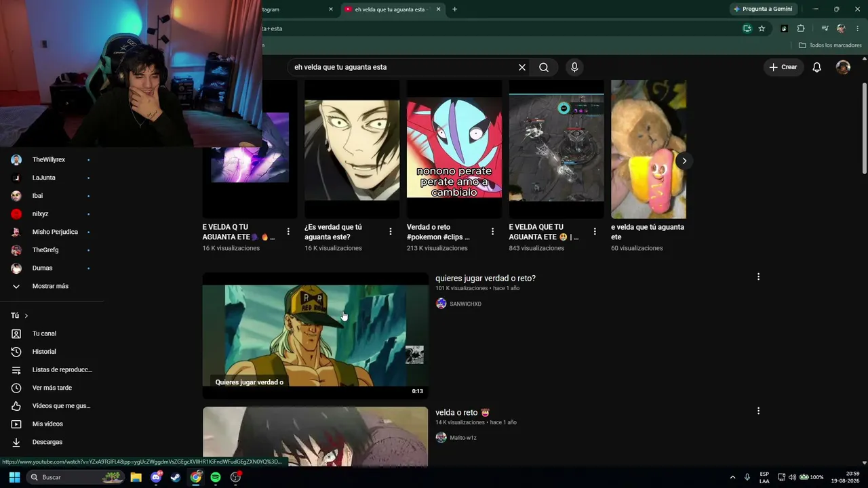Click 'Pregunta a Gemini' button
This screenshot has width=868, height=488.
(763, 9)
